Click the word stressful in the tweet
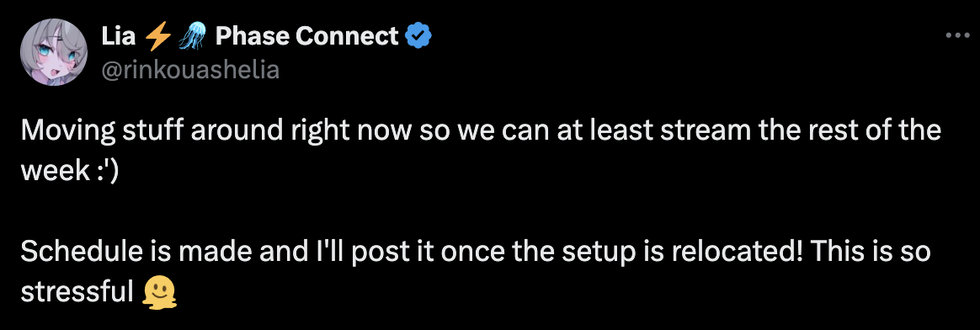Screen dimensions: 980x330 [x=77, y=292]
